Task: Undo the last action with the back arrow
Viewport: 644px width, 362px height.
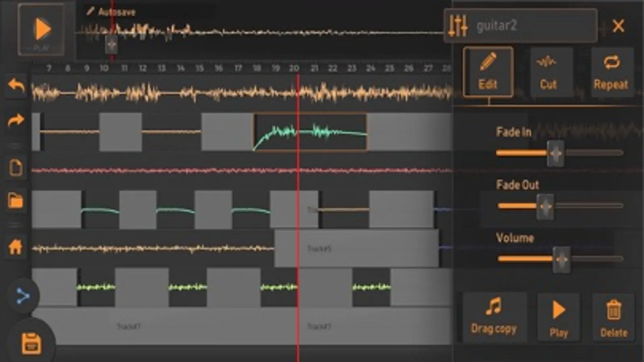Action: 16,85
